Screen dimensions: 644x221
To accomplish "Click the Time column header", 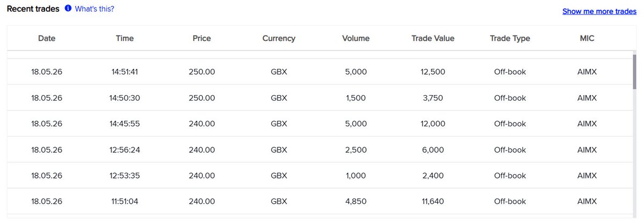I will (x=125, y=38).
